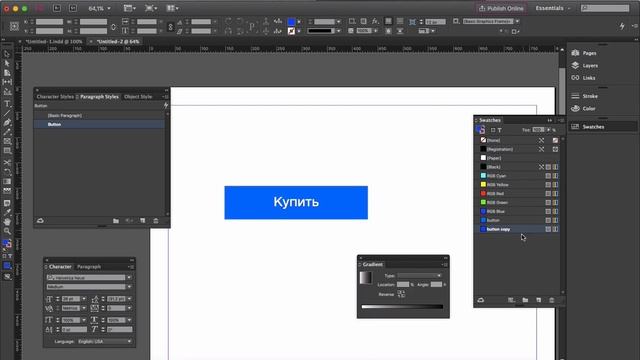The height and width of the screenshot is (360, 640).
Task: Open Gradient Type dropdown
Action: (x=420, y=276)
